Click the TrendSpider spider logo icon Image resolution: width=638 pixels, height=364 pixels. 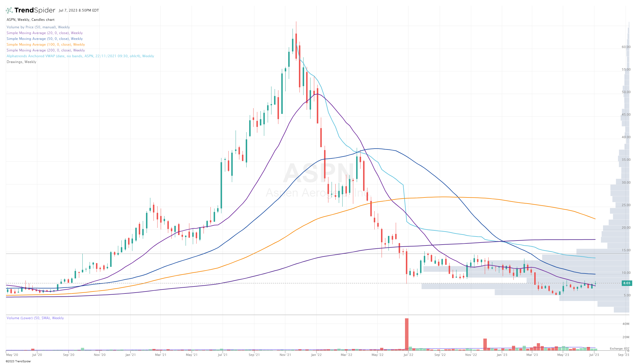9,10
